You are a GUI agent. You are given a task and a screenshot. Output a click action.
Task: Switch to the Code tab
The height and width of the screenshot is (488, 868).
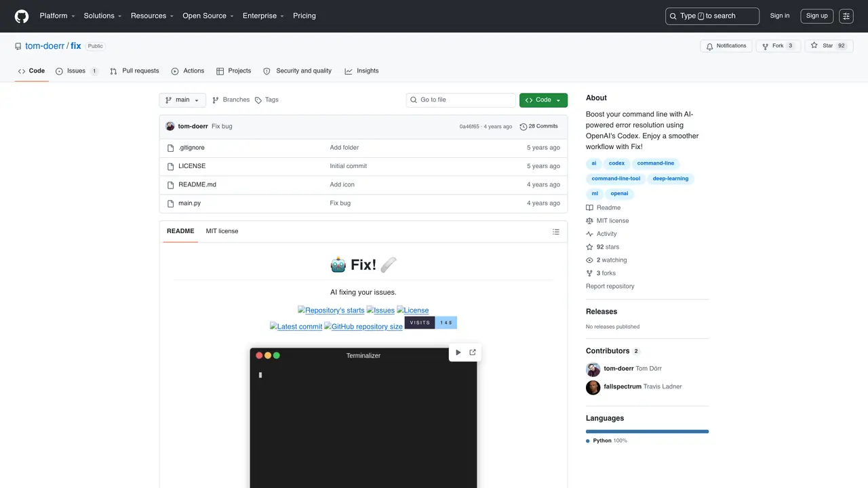tap(31, 71)
